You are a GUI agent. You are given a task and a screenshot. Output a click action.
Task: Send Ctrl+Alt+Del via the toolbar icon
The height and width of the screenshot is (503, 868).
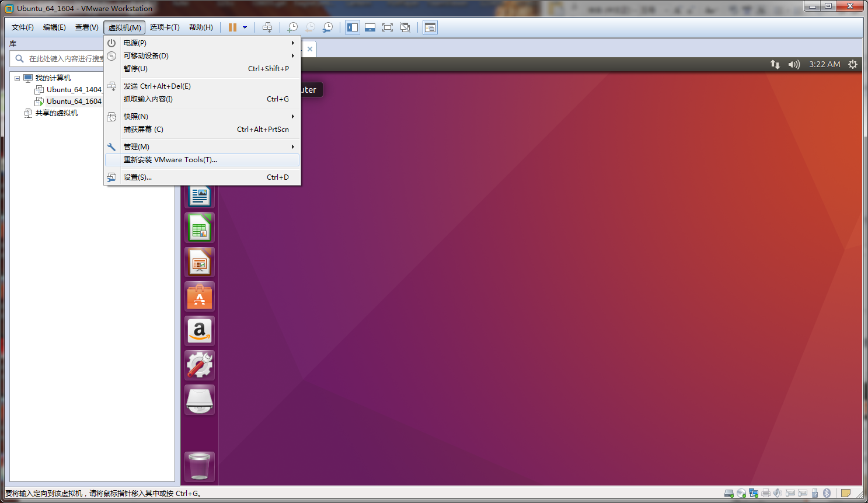click(x=267, y=27)
